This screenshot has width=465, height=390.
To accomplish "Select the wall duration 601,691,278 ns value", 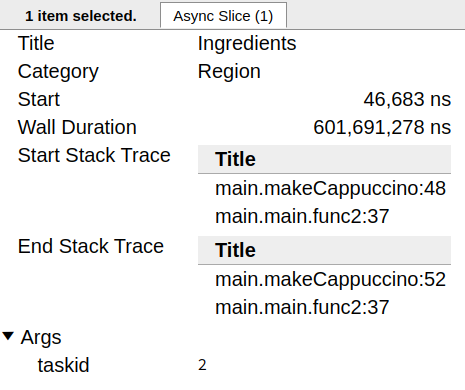I will point(382,127).
